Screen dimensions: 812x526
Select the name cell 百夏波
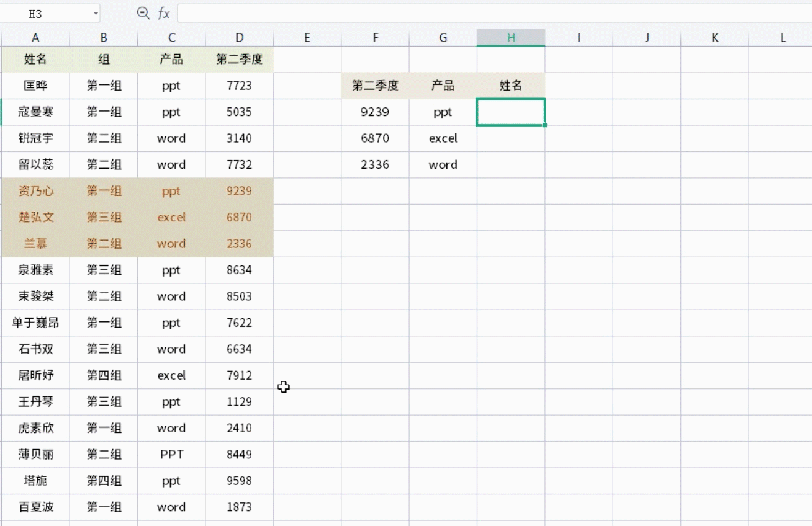click(35, 507)
